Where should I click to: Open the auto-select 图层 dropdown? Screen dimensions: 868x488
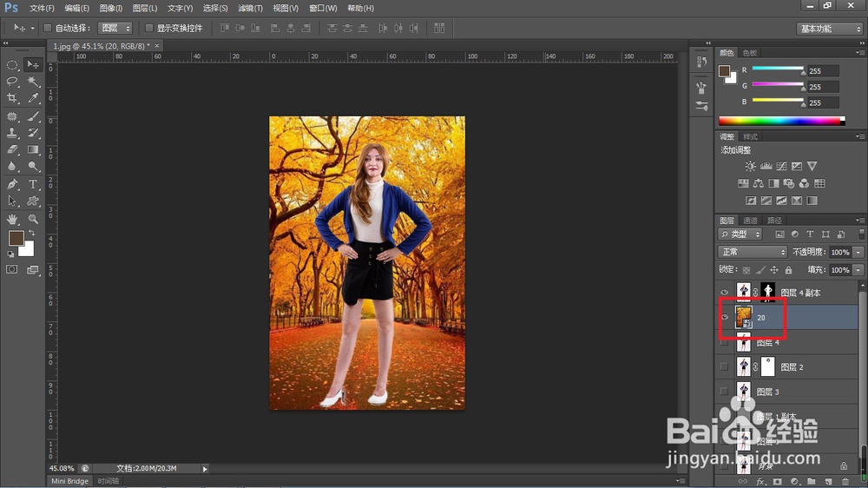(x=115, y=28)
